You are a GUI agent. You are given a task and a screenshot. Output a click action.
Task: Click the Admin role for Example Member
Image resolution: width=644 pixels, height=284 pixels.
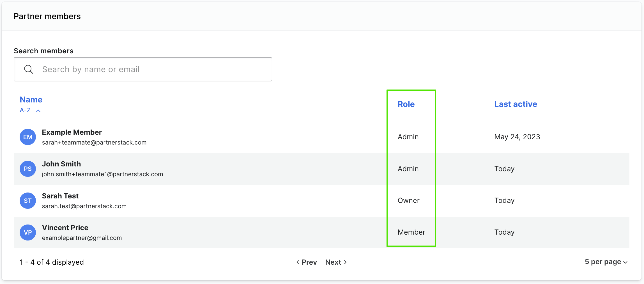[408, 137]
